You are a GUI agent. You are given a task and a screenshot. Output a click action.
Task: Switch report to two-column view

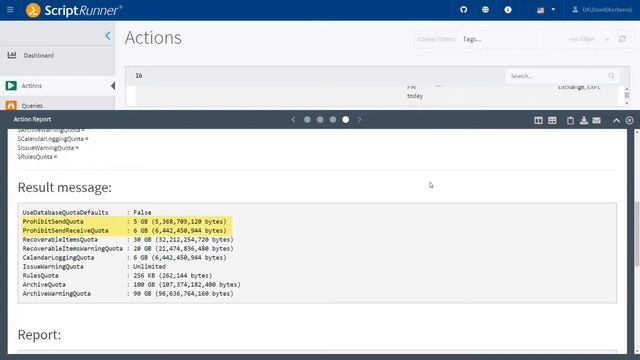coord(538,120)
